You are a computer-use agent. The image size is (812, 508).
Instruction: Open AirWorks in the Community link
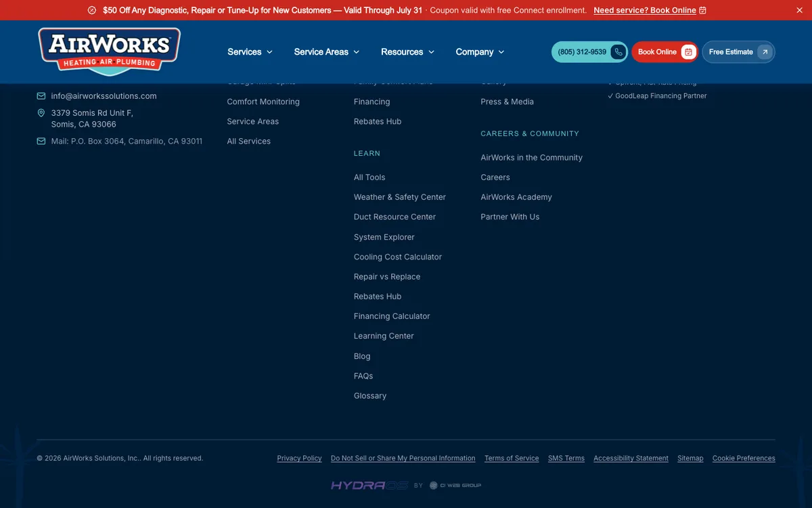(x=532, y=158)
